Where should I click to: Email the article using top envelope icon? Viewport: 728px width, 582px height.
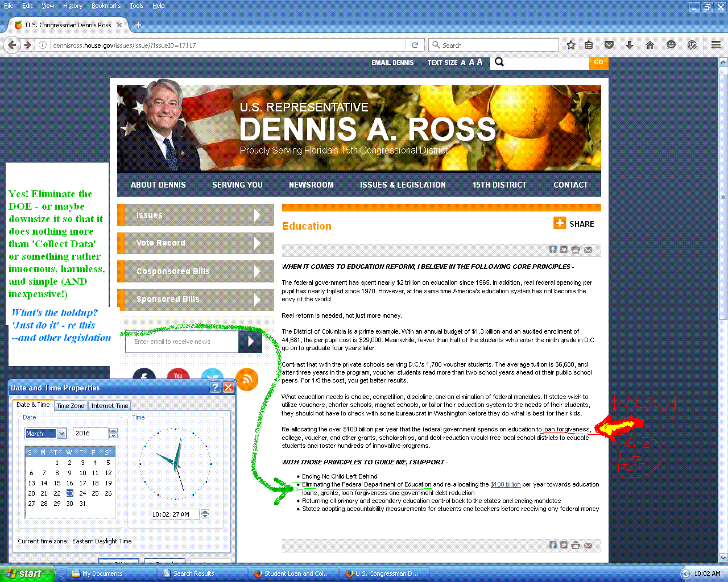pos(588,250)
